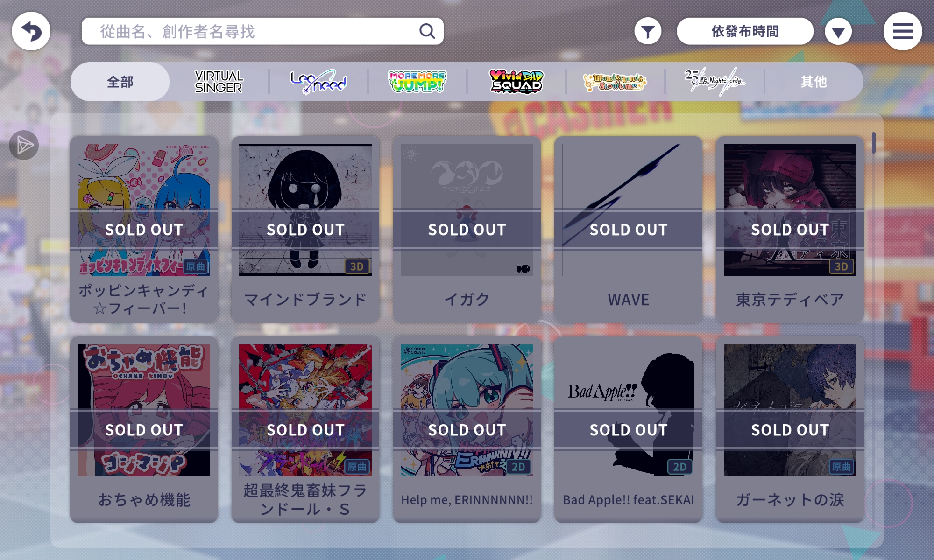The height and width of the screenshot is (560, 934).
Task: Toggle sort order triangle button
Action: coord(838,31)
